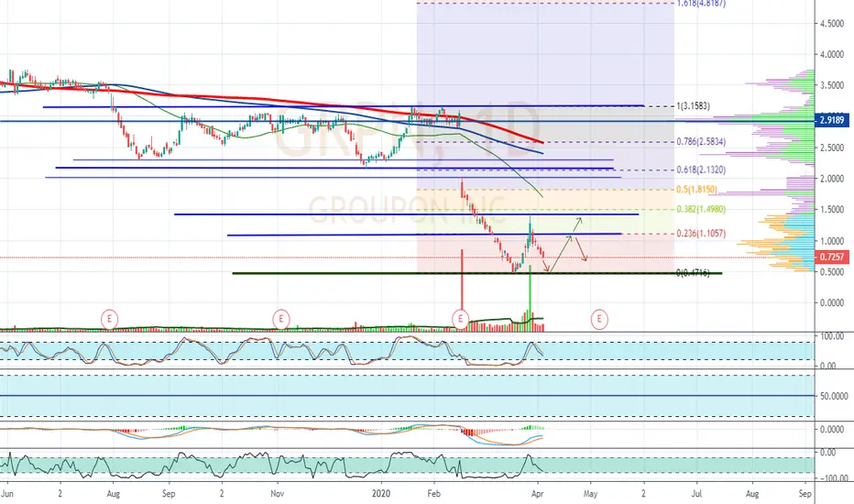Click the Jun label on time axis
854x504 pixels.
[6, 494]
